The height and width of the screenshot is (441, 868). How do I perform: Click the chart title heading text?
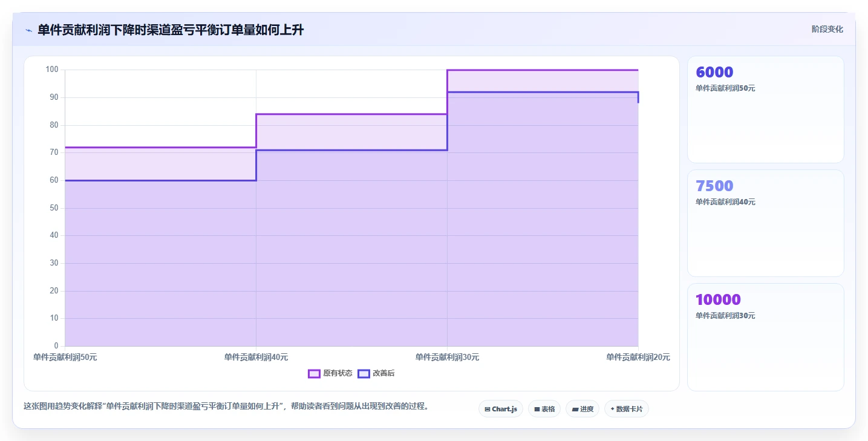tap(171, 30)
